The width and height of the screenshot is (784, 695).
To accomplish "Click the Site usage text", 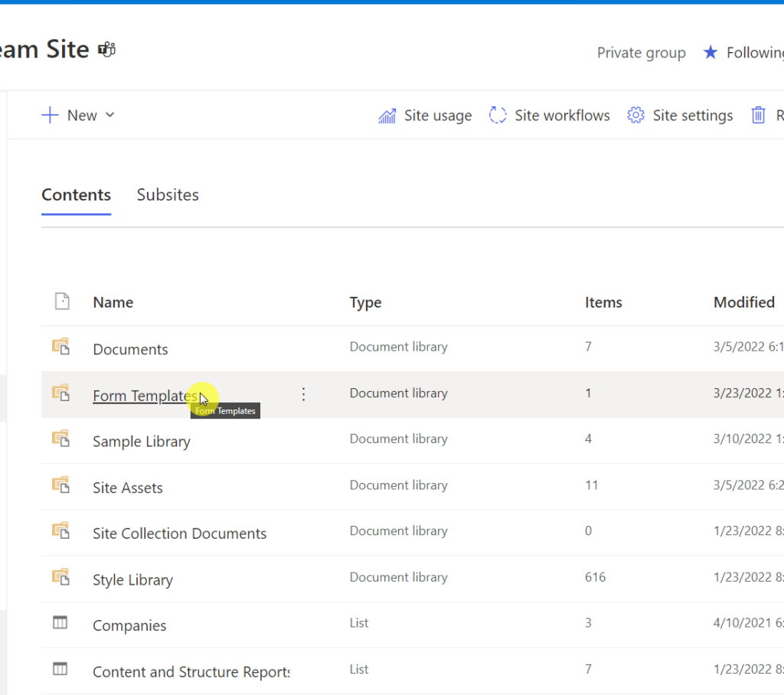I will point(438,116).
